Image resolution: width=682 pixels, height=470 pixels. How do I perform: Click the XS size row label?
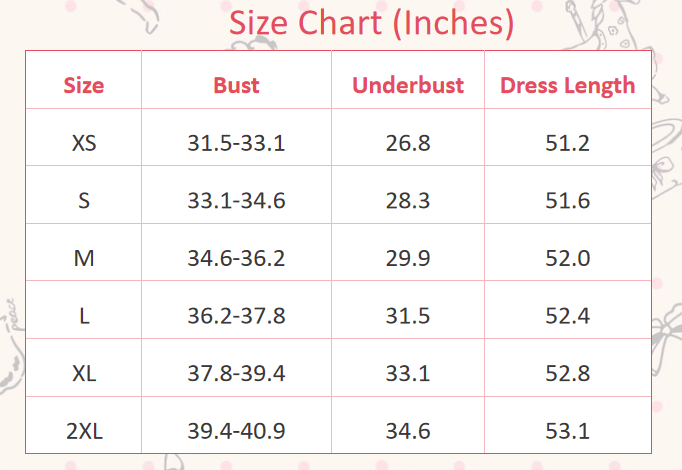click(84, 143)
